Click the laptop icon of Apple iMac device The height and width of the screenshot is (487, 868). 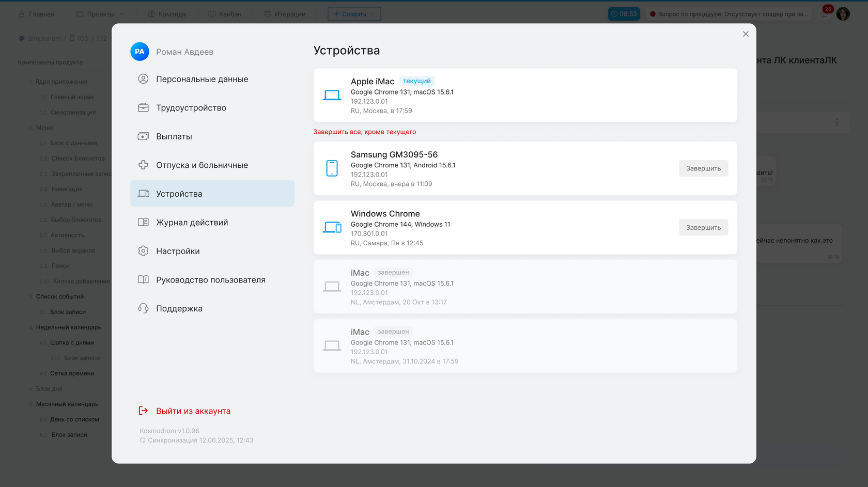coord(332,95)
